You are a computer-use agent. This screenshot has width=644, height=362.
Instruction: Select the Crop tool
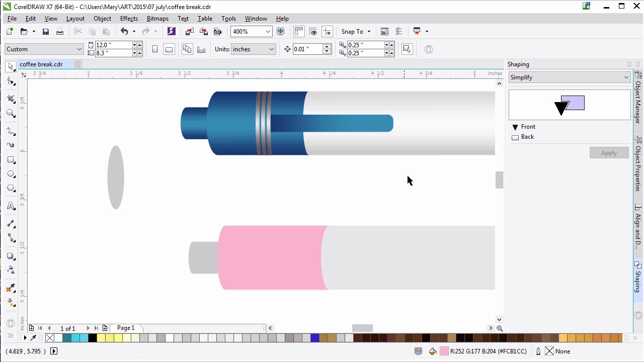coord(11,99)
